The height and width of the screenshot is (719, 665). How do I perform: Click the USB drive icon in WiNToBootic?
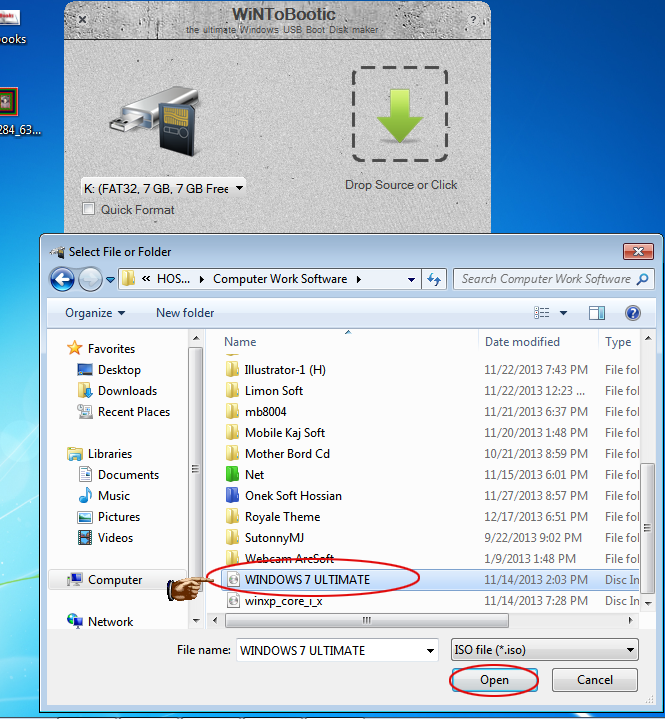point(156,121)
